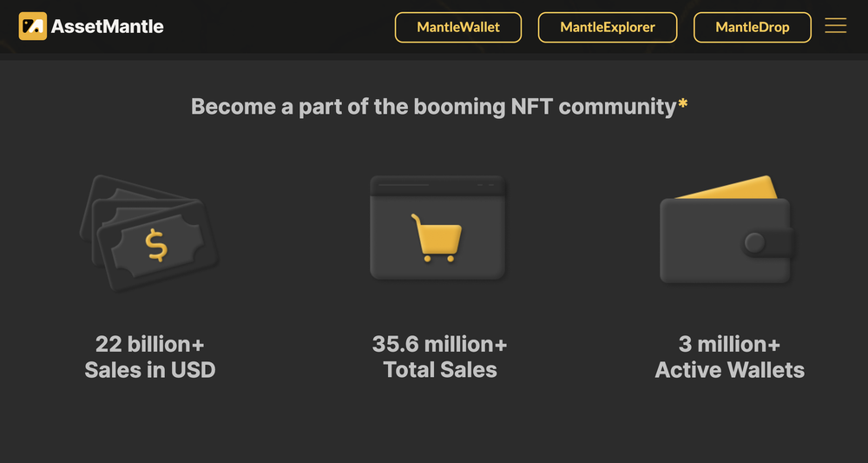The image size is (868, 463).
Task: Click the yellow asterisk after community
Action: click(683, 104)
